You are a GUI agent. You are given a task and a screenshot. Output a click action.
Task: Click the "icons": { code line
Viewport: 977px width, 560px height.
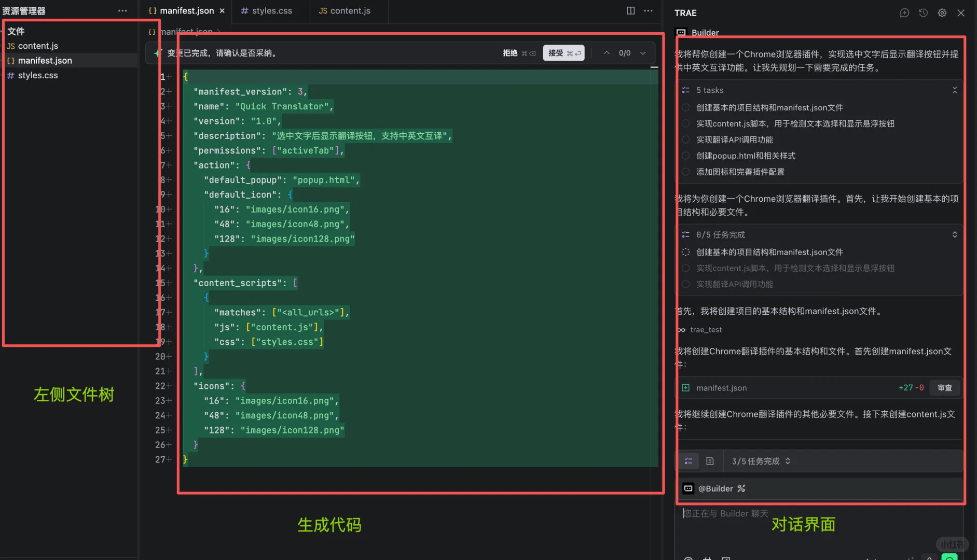[219, 386]
